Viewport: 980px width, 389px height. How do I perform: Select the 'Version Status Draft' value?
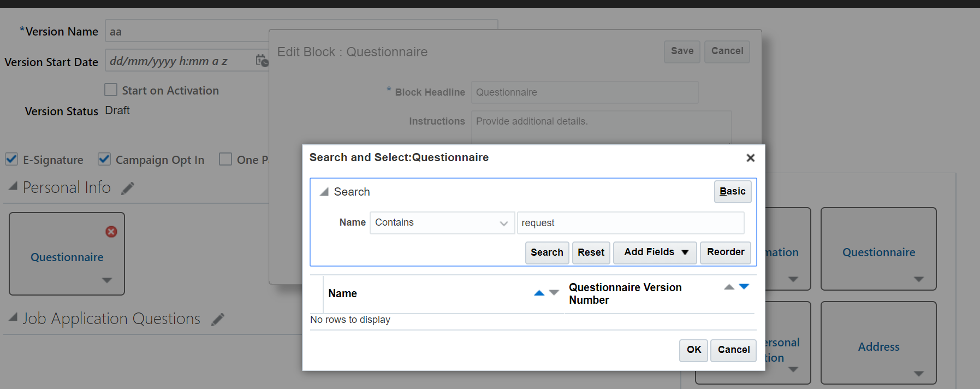tap(117, 110)
